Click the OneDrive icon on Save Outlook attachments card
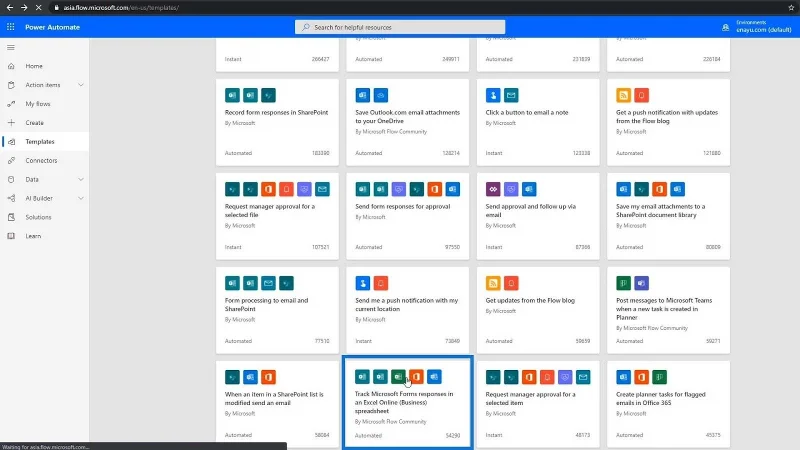800x450 pixels. click(x=381, y=95)
